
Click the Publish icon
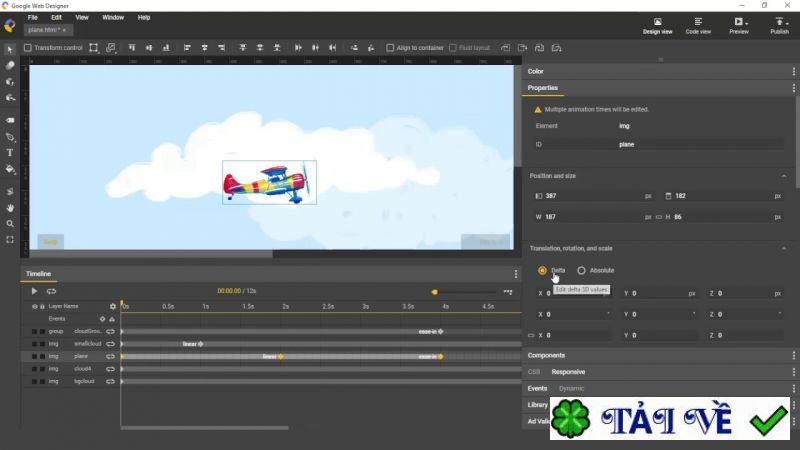click(x=779, y=25)
